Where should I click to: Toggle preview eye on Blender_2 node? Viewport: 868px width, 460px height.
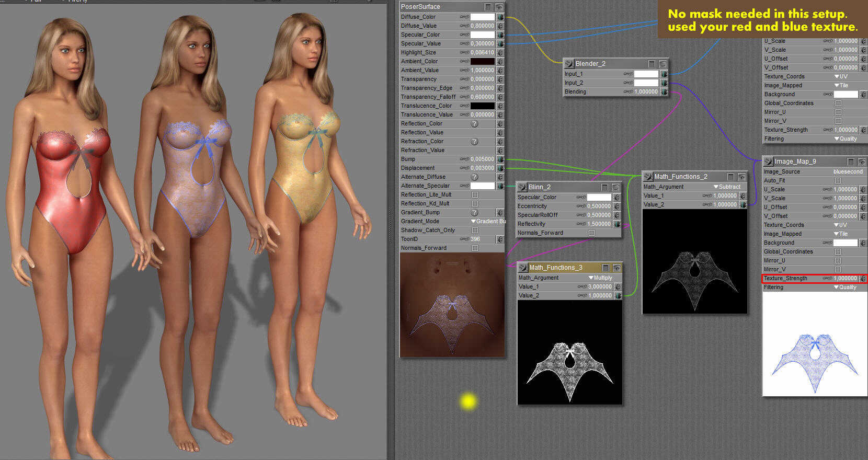663,64
